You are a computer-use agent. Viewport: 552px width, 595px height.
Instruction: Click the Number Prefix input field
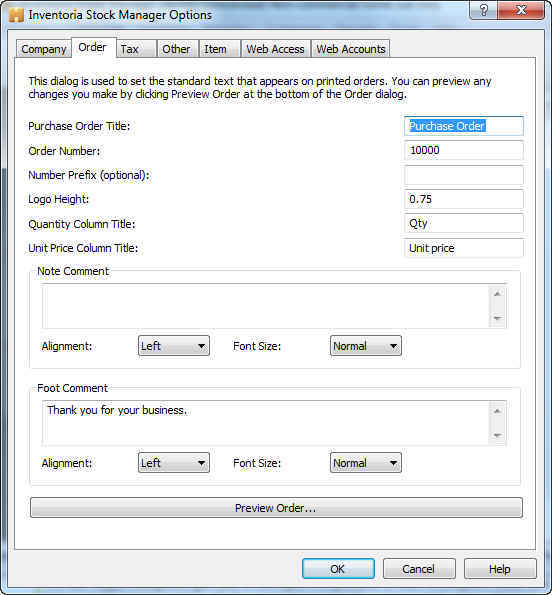point(464,175)
